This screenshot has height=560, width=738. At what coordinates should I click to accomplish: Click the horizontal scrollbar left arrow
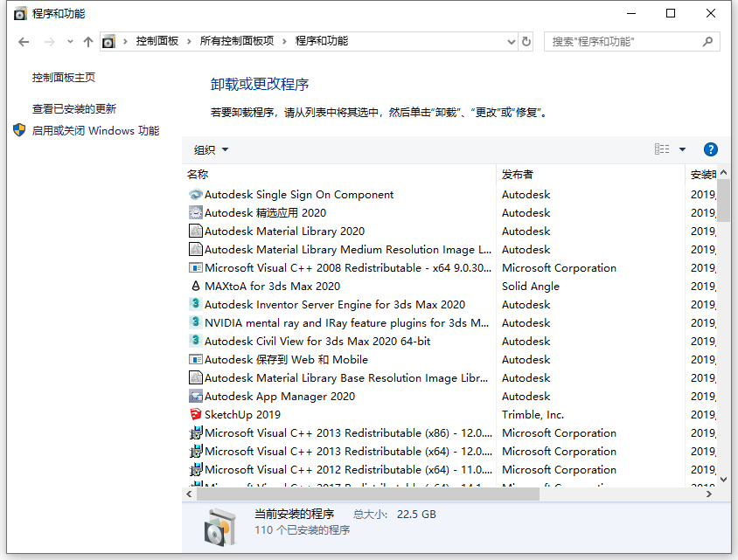pyautogui.click(x=189, y=494)
